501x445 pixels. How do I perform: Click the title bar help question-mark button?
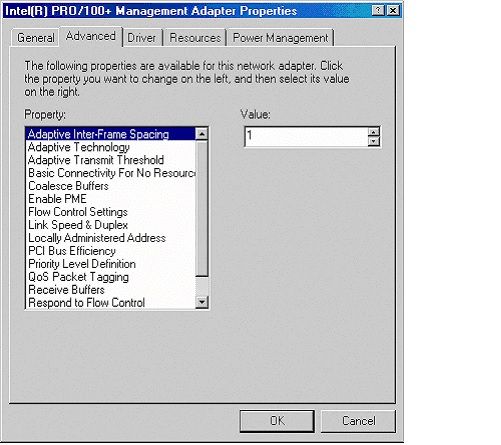point(378,11)
